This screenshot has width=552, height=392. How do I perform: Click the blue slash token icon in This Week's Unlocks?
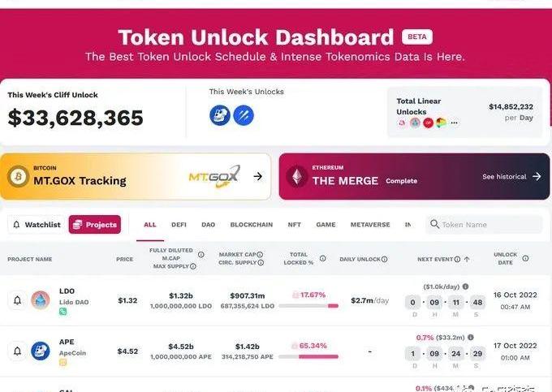[x=244, y=115]
